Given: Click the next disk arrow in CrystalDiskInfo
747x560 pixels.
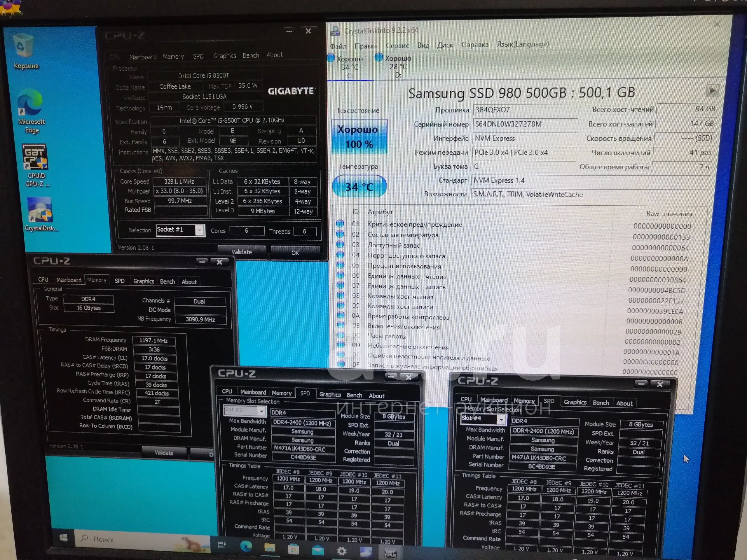Looking at the screenshot, I should click(712, 90).
